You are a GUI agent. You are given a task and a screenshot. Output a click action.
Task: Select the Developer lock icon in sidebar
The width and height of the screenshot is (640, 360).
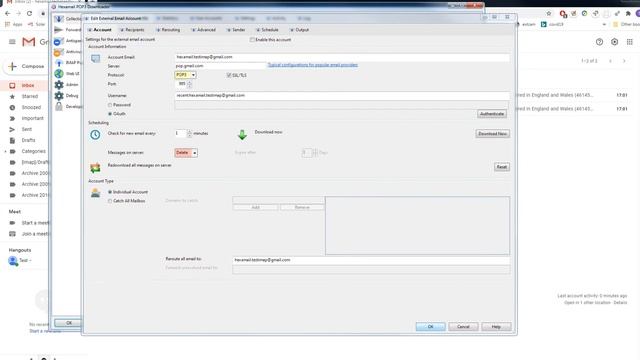point(59,107)
